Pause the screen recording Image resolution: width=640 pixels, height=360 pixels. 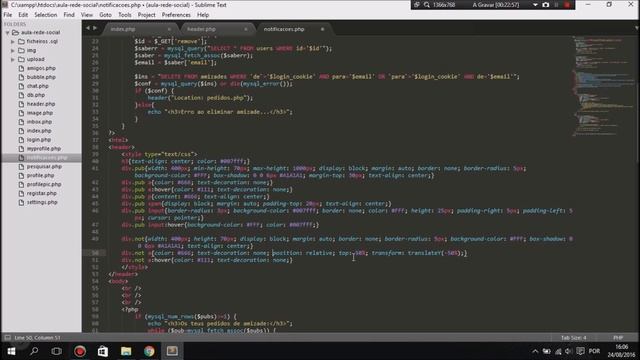tap(557, 5)
